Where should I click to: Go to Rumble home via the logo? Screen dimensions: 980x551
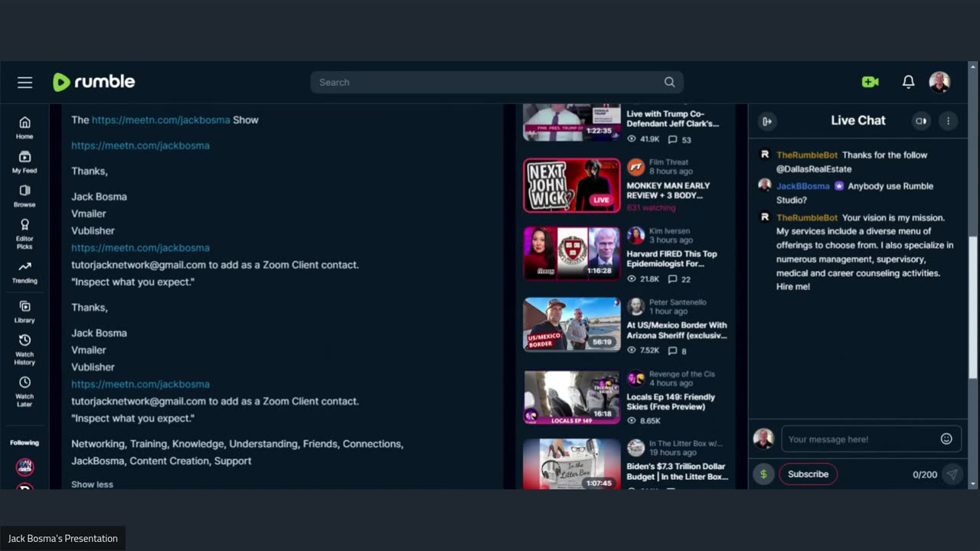(x=93, y=82)
